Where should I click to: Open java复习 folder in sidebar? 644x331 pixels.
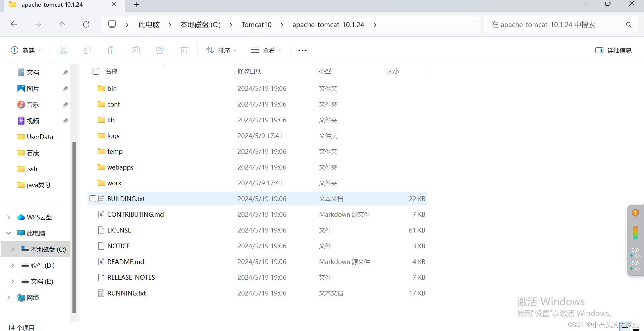[x=34, y=185]
